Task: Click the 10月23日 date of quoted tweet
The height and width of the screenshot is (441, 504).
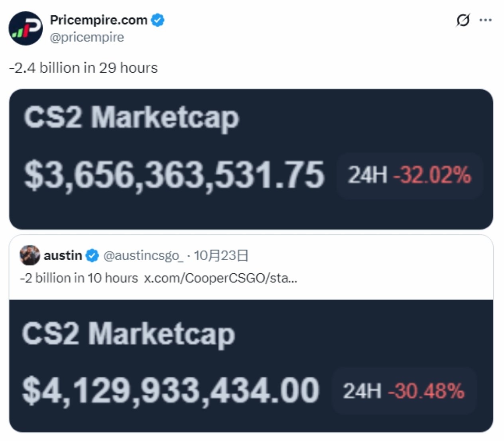Action: (x=221, y=255)
